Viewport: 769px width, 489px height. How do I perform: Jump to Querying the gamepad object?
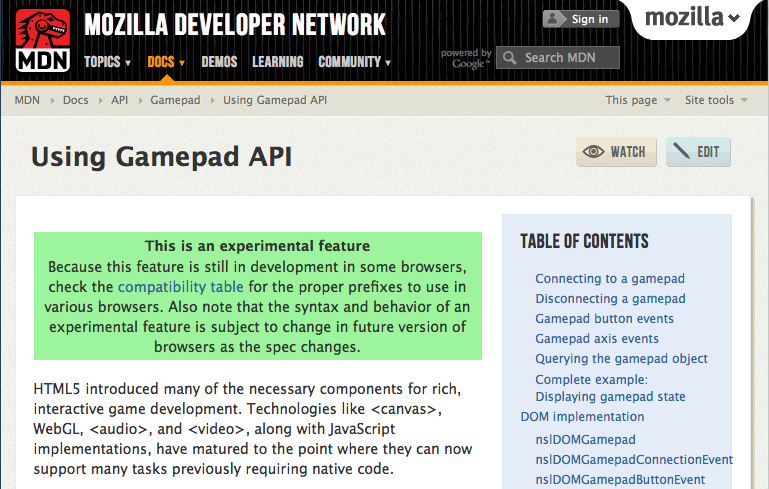point(621,359)
